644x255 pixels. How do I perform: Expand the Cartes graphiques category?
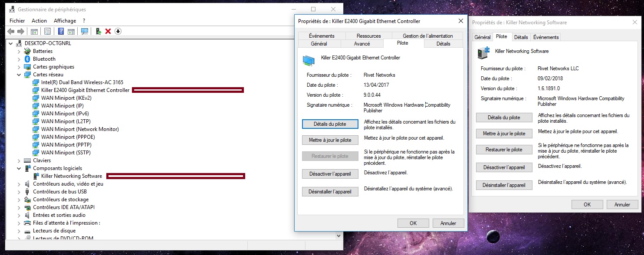[x=19, y=67]
